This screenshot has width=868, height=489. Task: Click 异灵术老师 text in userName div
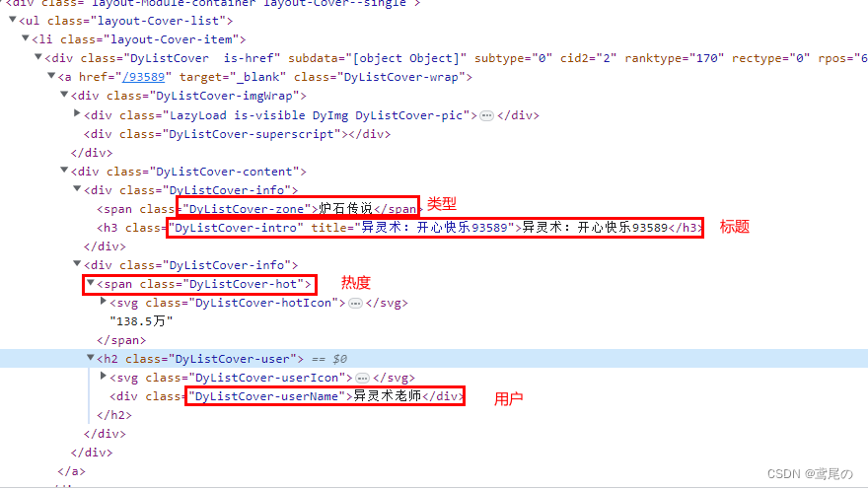click(x=388, y=396)
